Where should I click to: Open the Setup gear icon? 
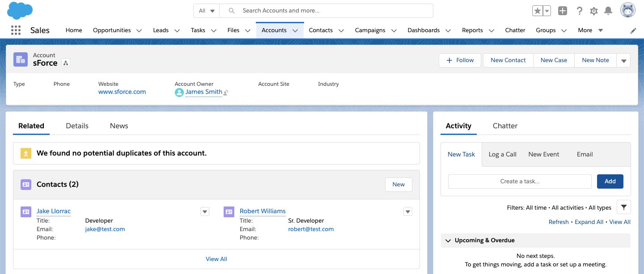(x=594, y=11)
